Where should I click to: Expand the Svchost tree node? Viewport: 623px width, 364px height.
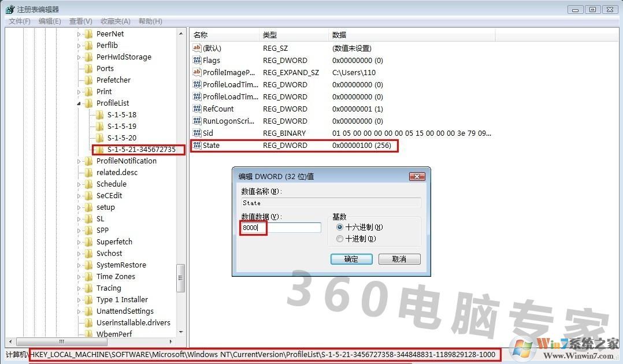[x=79, y=254]
